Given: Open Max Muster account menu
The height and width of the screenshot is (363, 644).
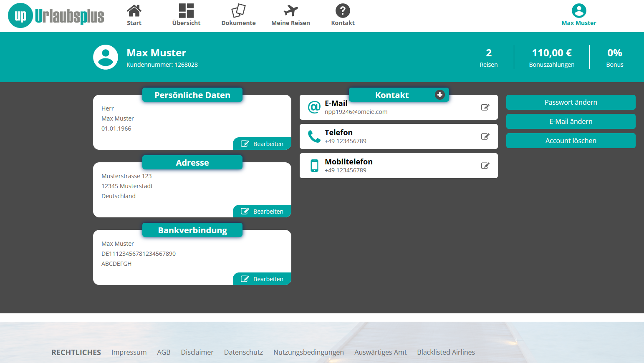Looking at the screenshot, I should coord(578,15).
